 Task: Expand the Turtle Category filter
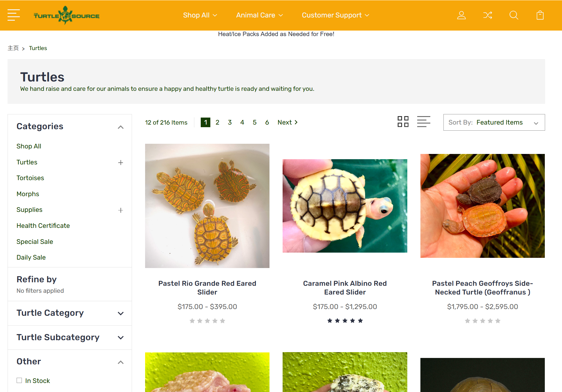pos(121,313)
